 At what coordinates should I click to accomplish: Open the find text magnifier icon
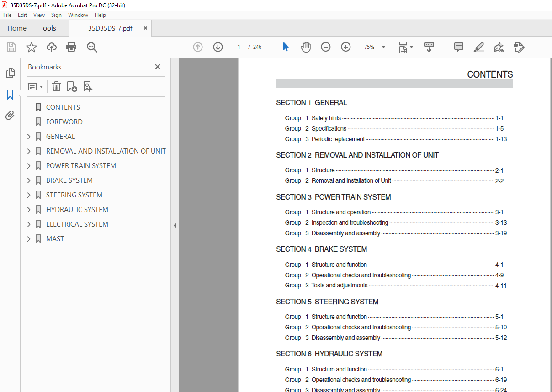click(92, 47)
